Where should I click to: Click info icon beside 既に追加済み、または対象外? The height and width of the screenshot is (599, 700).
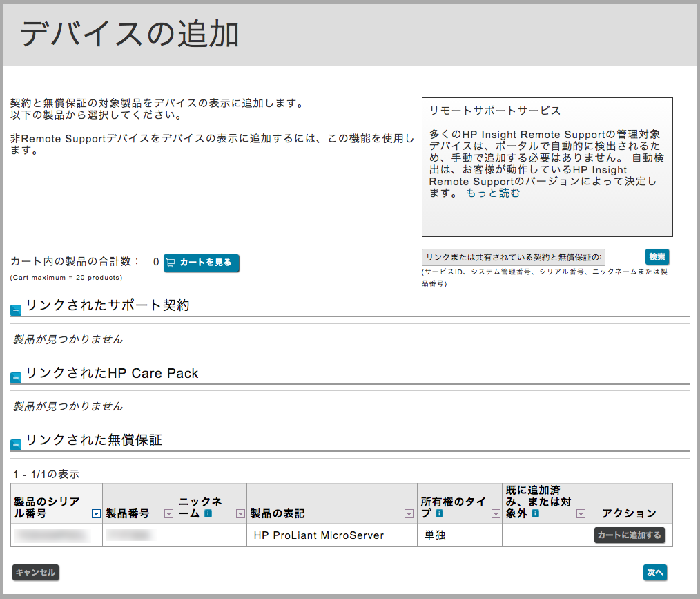535,513
